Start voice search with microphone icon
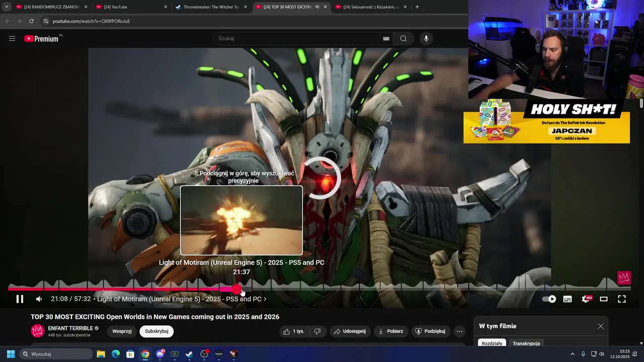 tap(426, 39)
